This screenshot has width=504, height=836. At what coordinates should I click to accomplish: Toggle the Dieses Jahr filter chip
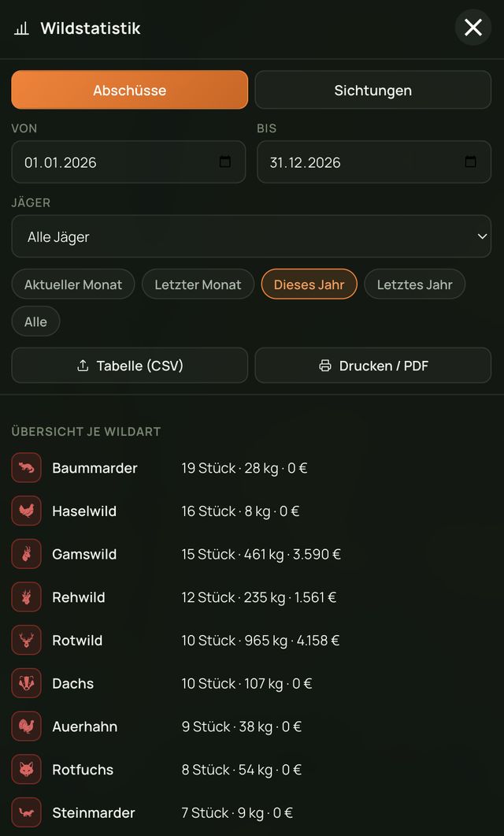coord(309,284)
